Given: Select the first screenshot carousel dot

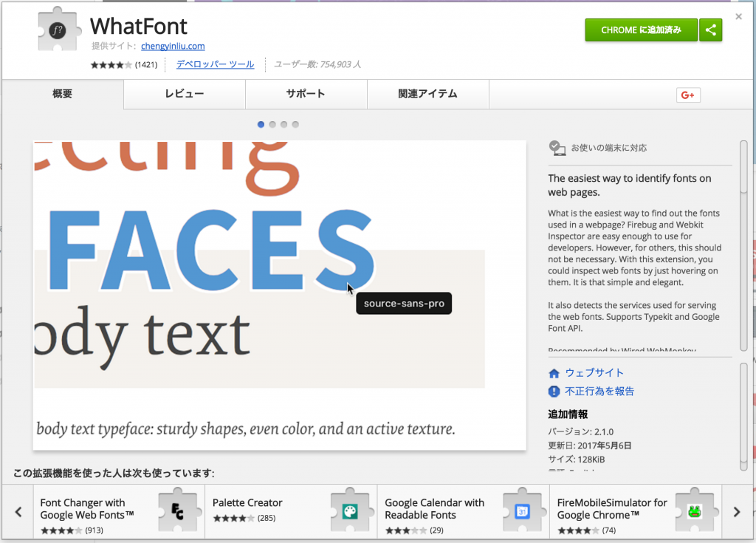Looking at the screenshot, I should point(261,125).
